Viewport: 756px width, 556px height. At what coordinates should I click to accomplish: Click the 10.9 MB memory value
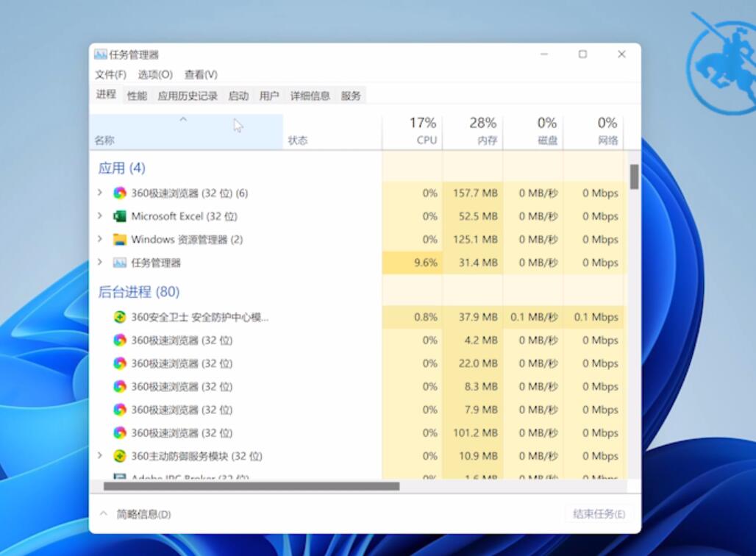pyautogui.click(x=478, y=456)
